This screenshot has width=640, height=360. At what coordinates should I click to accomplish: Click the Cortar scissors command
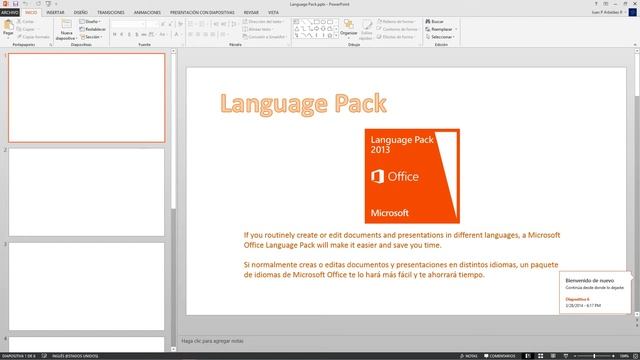tap(25, 21)
